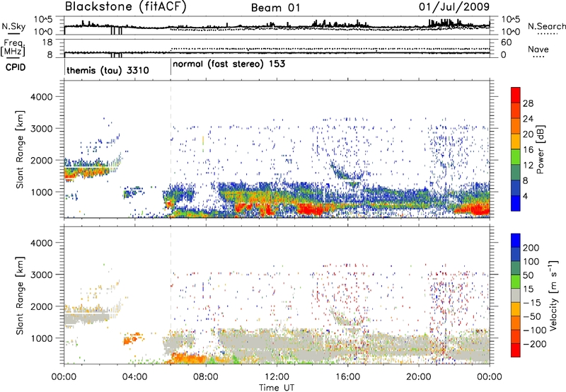Click the '4' power colorbar tick label
566x392 pixels.
tap(526, 196)
